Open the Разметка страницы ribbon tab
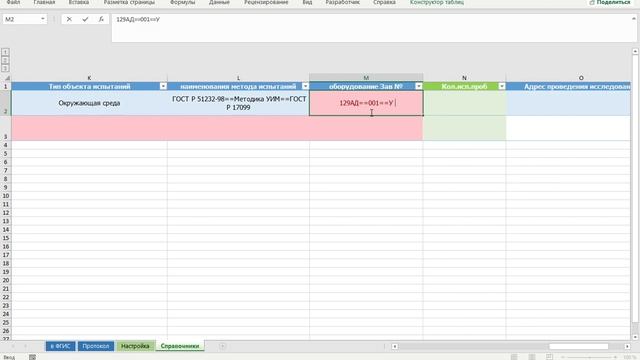Viewport: 640px width, 360px height. point(129,2)
